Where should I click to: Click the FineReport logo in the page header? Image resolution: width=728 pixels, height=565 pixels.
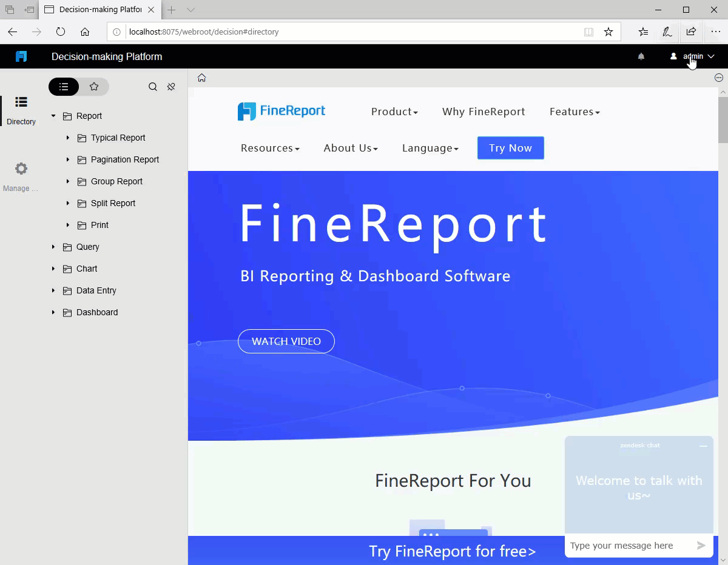click(281, 111)
